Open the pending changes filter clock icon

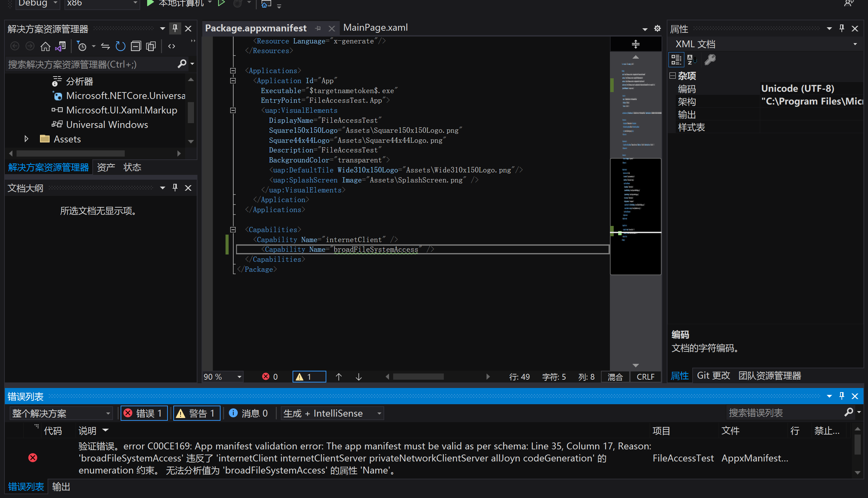tap(82, 46)
